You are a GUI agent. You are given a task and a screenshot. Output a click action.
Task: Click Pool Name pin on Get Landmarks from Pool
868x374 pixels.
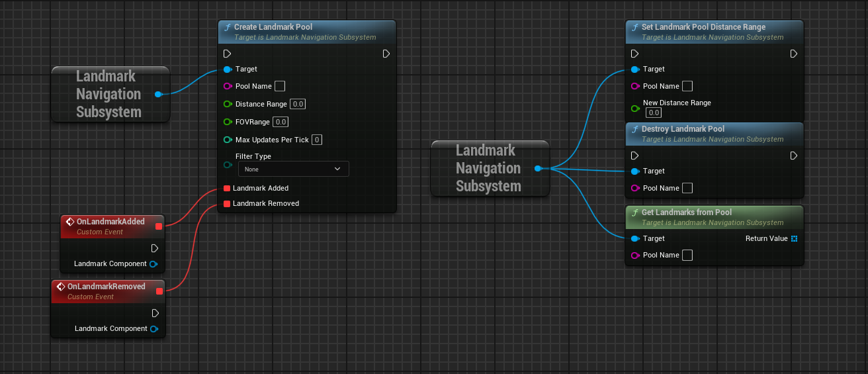635,255
